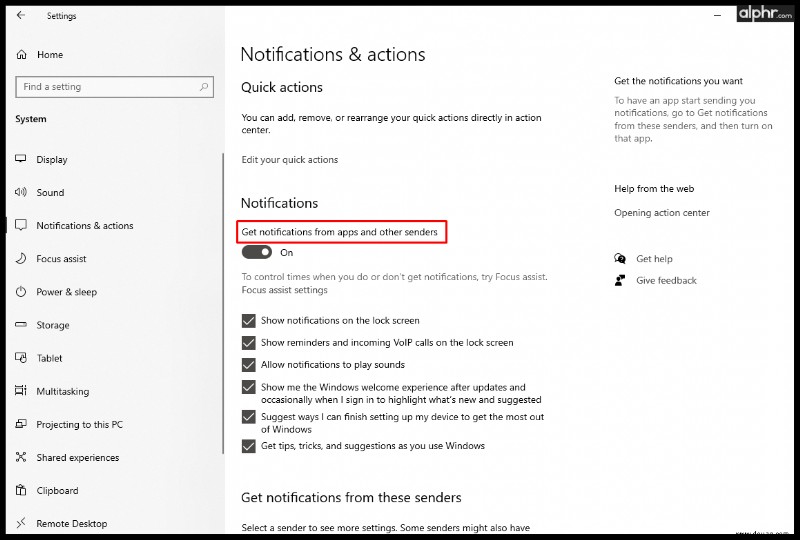Turn off the app notifications toggle
The width and height of the screenshot is (800, 540).
coord(257,252)
